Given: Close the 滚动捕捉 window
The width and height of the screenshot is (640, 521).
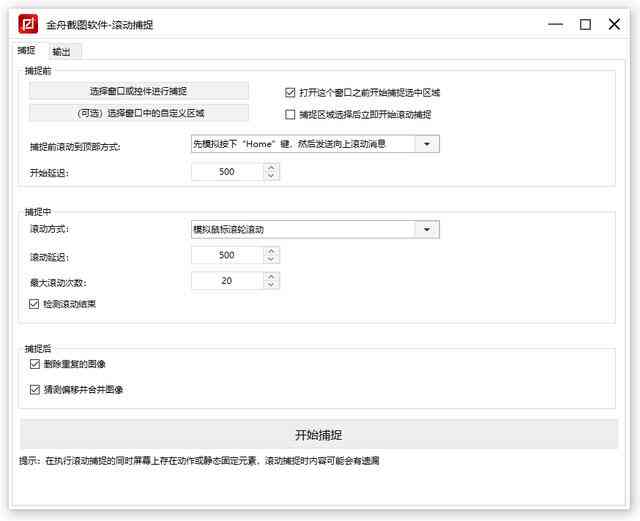Looking at the screenshot, I should pyautogui.click(x=614, y=24).
